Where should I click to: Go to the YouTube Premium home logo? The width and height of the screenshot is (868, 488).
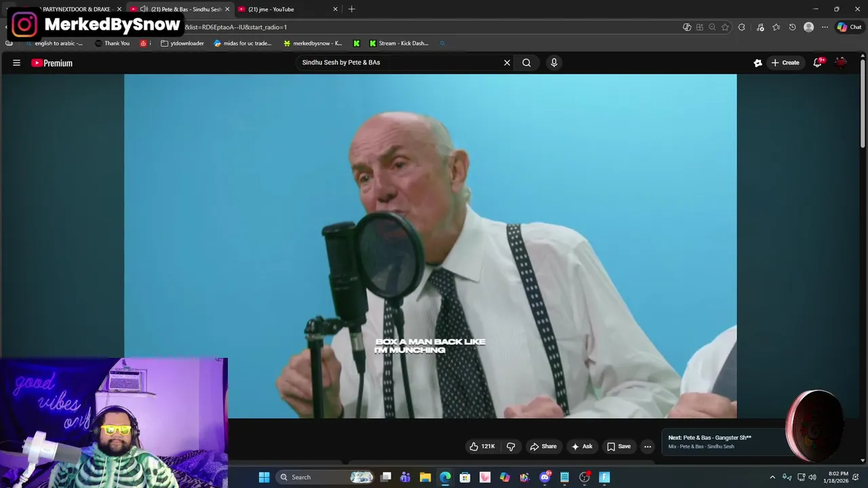[x=52, y=63]
